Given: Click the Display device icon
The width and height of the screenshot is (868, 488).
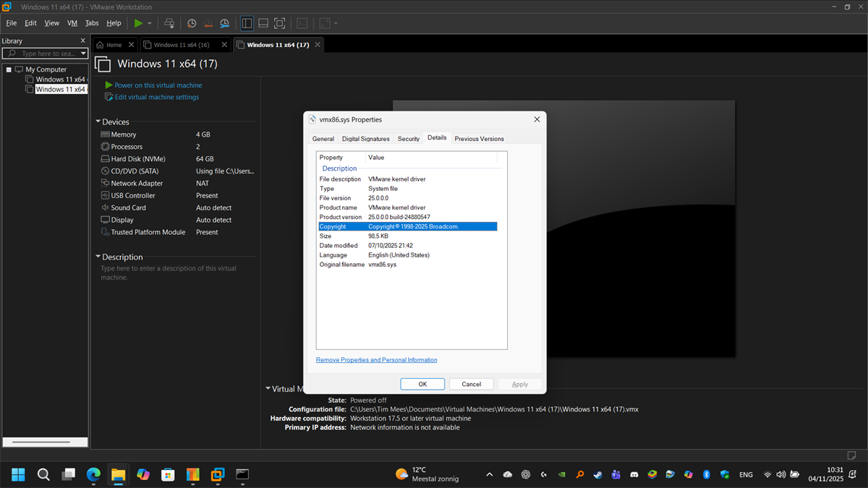Looking at the screenshot, I should 105,220.
